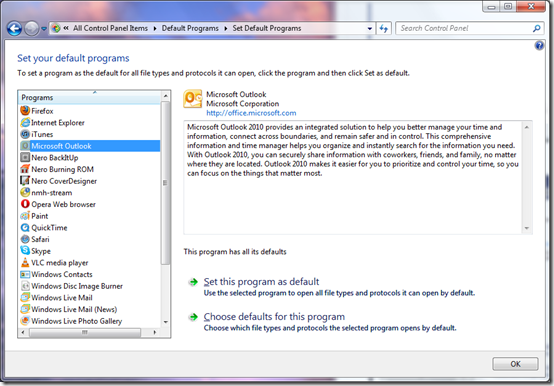Click the QuickTime icon

pyautogui.click(x=25, y=227)
